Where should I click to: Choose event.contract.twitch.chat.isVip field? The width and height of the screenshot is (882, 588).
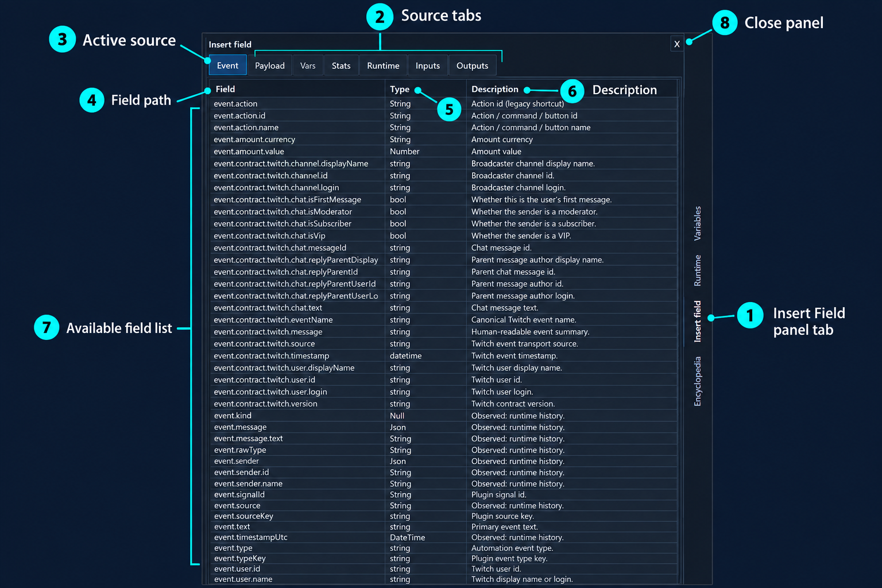[443, 236]
